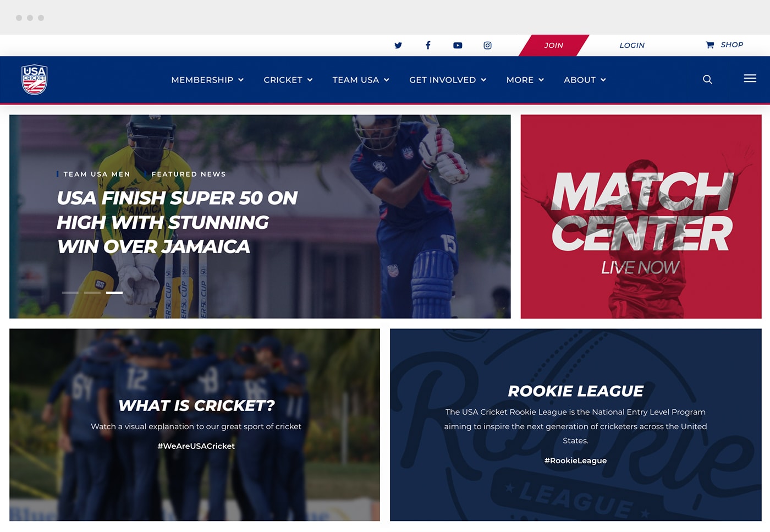Expand the chevron beside MORE
The height and width of the screenshot is (532, 770).
(x=541, y=80)
